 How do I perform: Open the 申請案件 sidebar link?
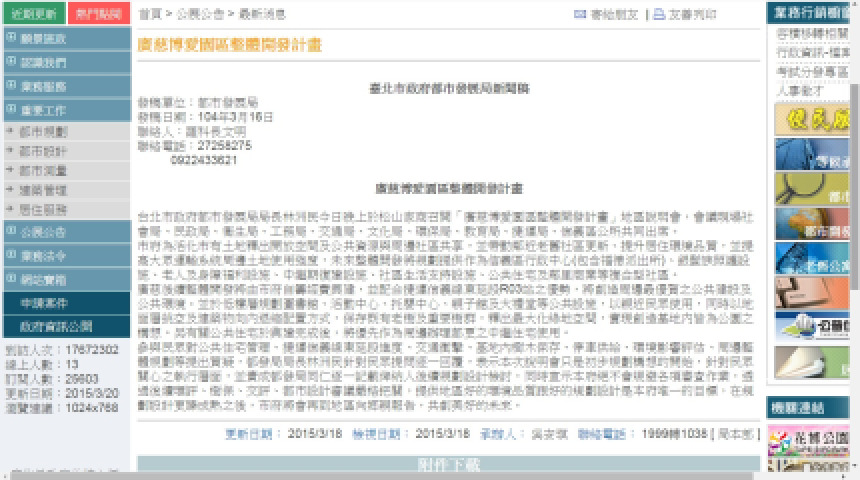click(x=44, y=303)
